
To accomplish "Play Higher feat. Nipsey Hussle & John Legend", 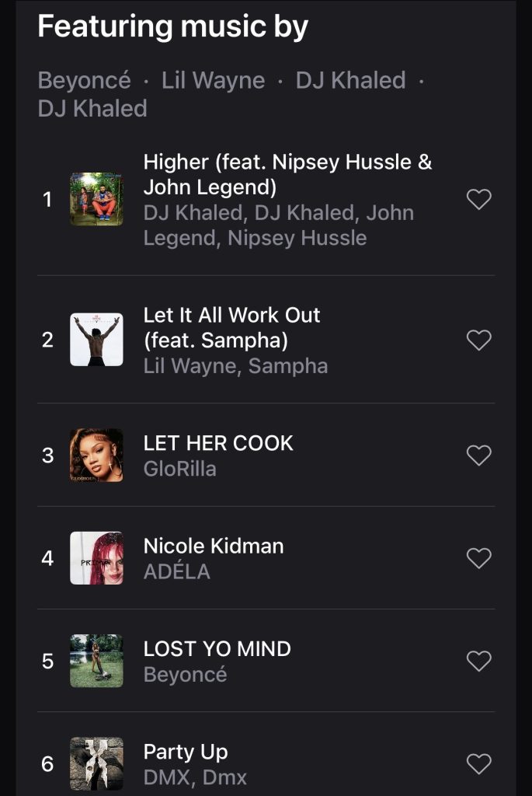I will pyautogui.click(x=287, y=175).
